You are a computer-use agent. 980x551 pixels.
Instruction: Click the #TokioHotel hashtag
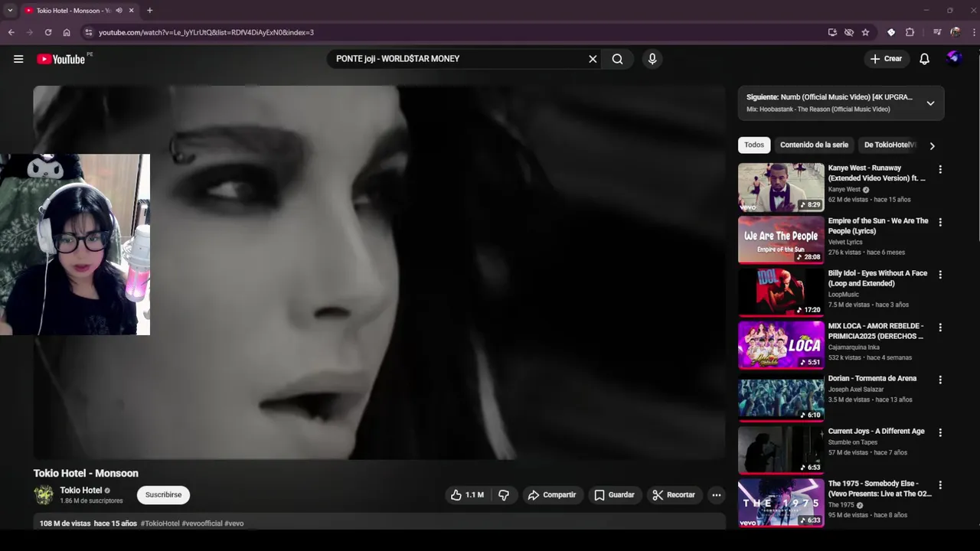[x=160, y=523]
